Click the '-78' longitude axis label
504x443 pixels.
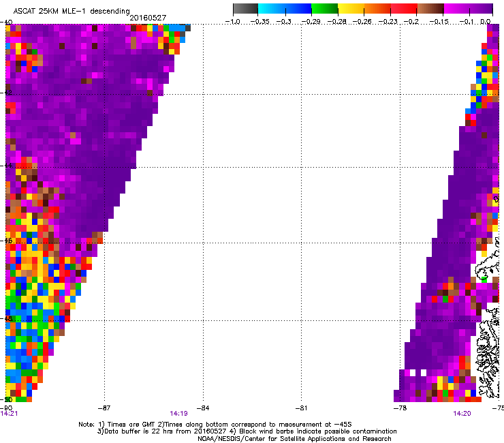[x=400, y=408]
